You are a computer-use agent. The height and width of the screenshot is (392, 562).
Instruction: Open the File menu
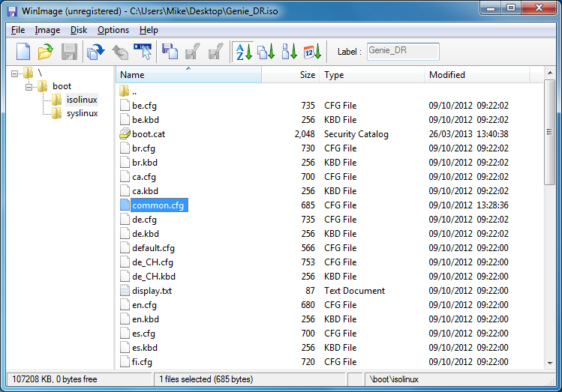point(18,30)
